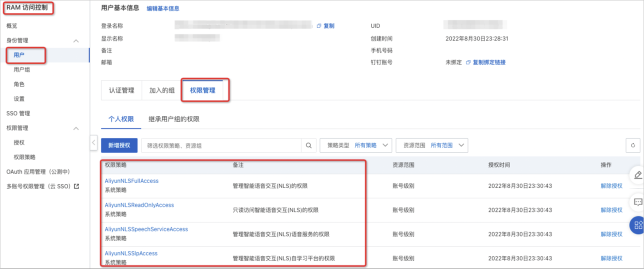Click 解除授权 for AliyunNLSReadOnlyAccess
This screenshot has height=269, width=644.
pyautogui.click(x=611, y=210)
